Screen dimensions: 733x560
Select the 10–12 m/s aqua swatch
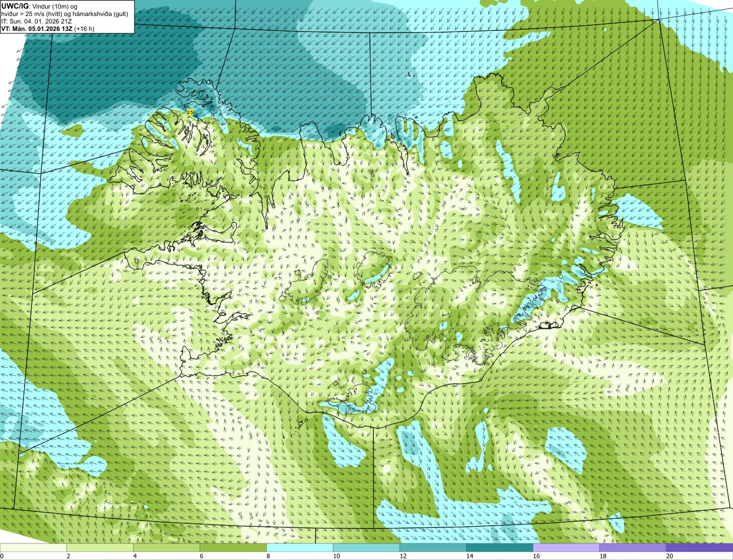tap(366, 547)
